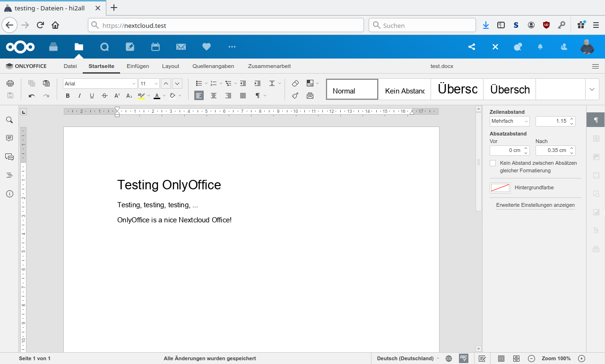Open bullet list style dropdown
The width and height of the screenshot is (605, 364).
(x=206, y=84)
